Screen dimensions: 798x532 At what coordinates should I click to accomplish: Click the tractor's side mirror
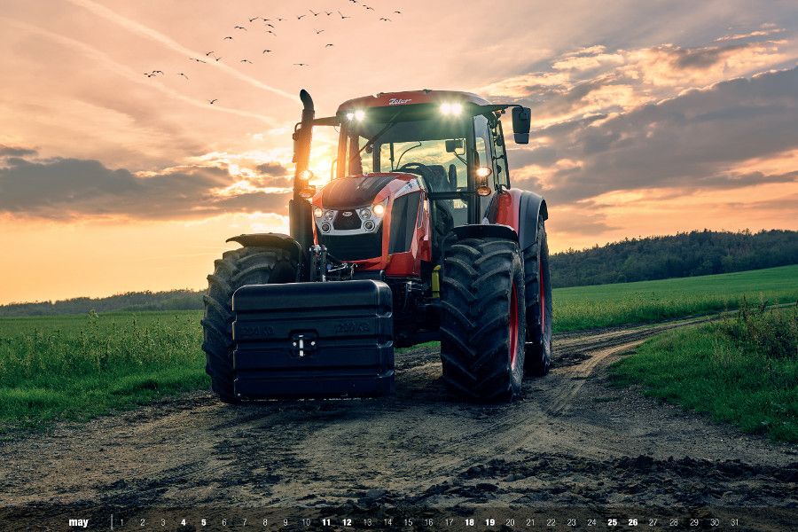[521, 124]
